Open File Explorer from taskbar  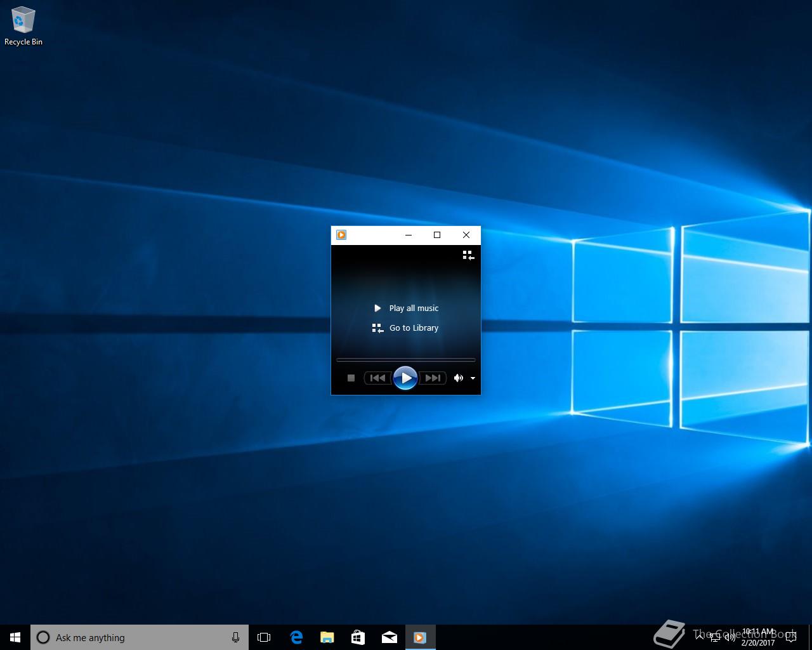(x=327, y=637)
